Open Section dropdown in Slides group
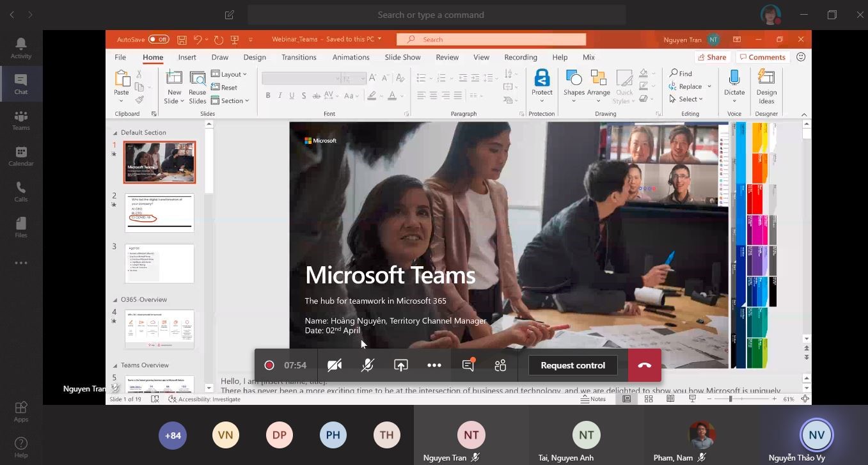Screen dimensions: 868x465 click(x=230, y=100)
